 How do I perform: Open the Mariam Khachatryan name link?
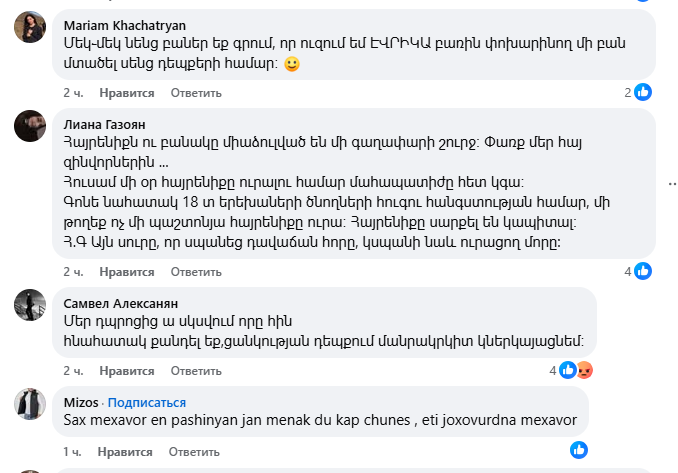tap(124, 25)
